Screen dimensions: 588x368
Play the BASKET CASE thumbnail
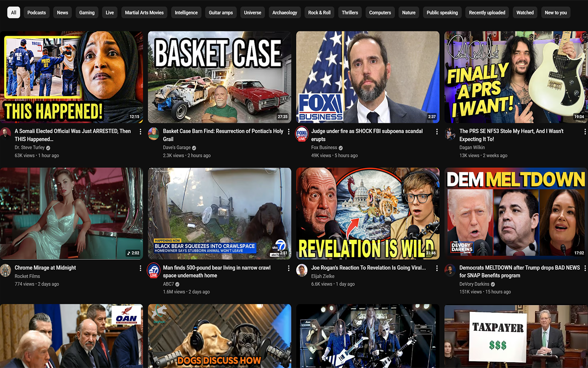tap(220, 77)
